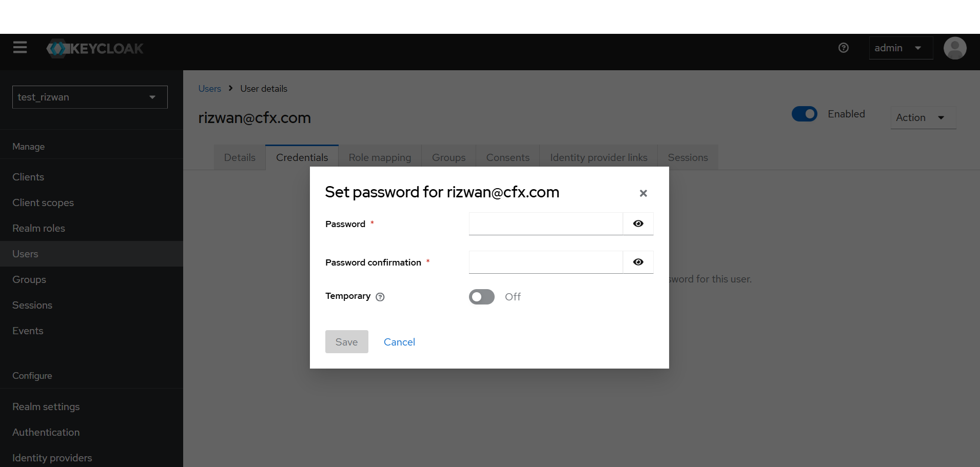
Task: Toggle the Temporary password switch
Action: click(482, 297)
